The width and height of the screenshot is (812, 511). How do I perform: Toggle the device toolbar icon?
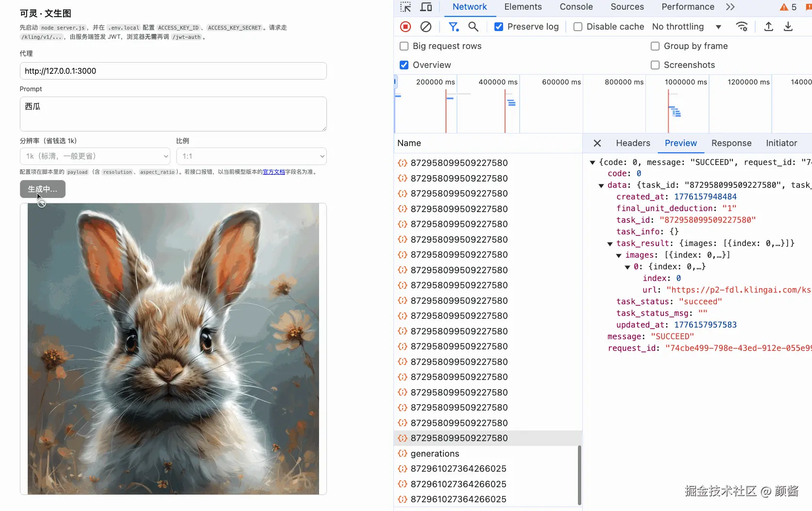(x=426, y=7)
